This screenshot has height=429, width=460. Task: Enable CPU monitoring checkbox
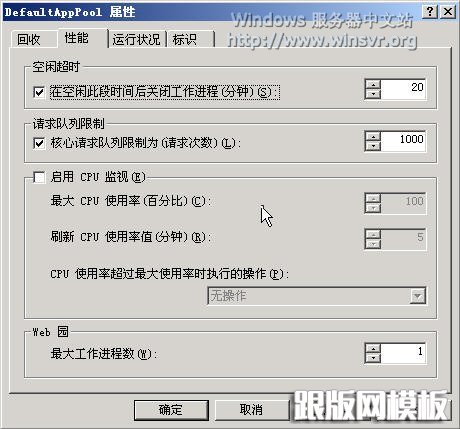pyautogui.click(x=39, y=177)
